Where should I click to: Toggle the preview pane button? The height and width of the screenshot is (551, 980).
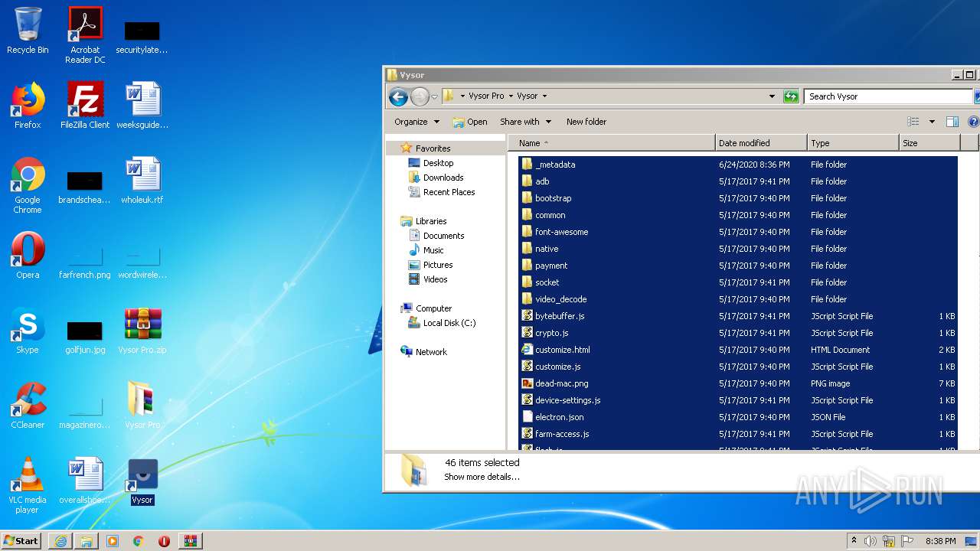coord(952,122)
